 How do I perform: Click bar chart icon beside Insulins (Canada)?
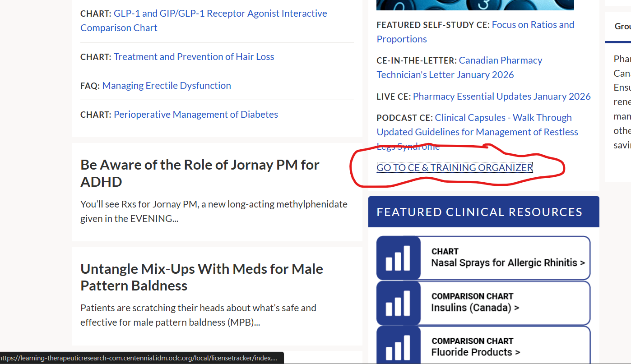(x=398, y=303)
